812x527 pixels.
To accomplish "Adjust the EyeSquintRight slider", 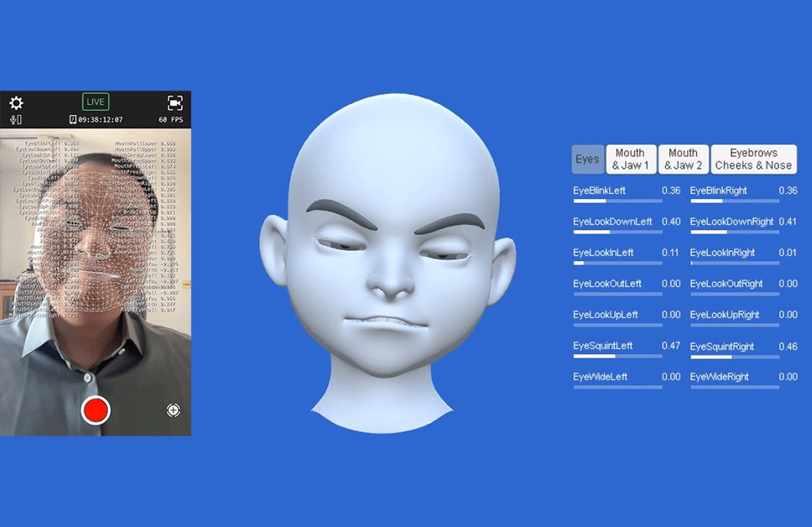I will (735, 357).
